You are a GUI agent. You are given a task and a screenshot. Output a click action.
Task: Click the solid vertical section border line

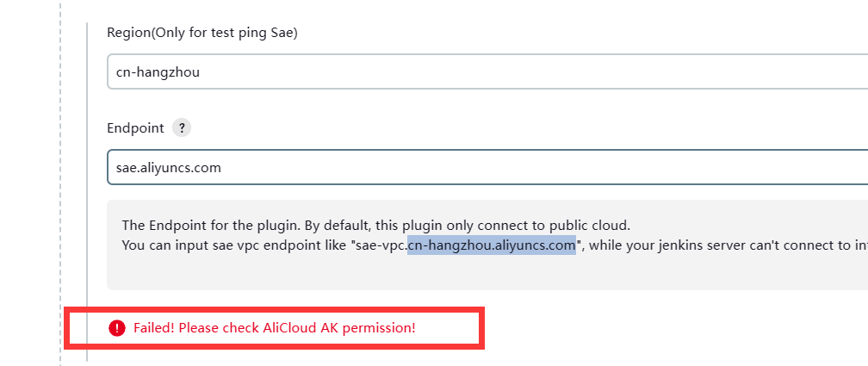click(87, 191)
